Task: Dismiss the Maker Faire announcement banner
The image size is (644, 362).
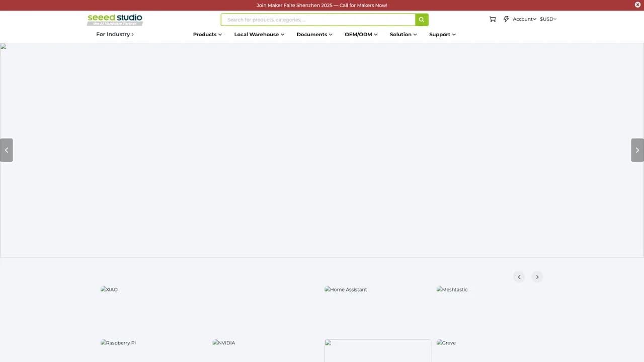Action: pos(637,5)
